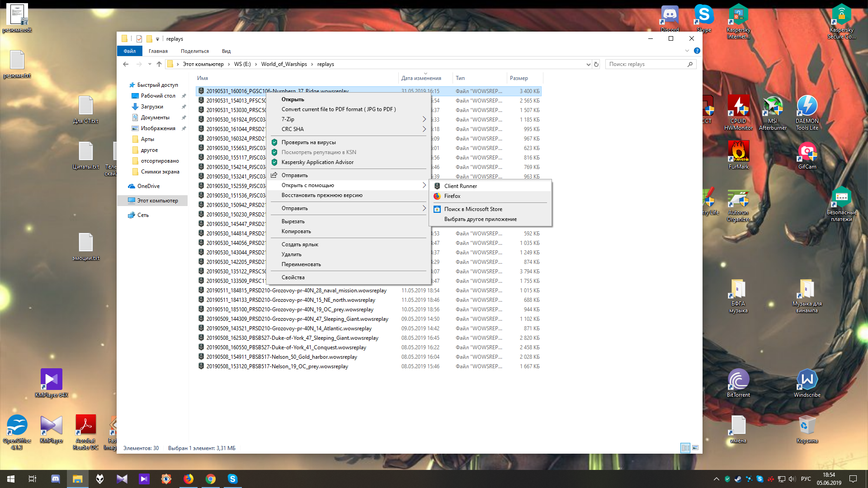The height and width of the screenshot is (488, 868).
Task: Expand lower Отправить submenu arrow
Action: click(x=424, y=208)
